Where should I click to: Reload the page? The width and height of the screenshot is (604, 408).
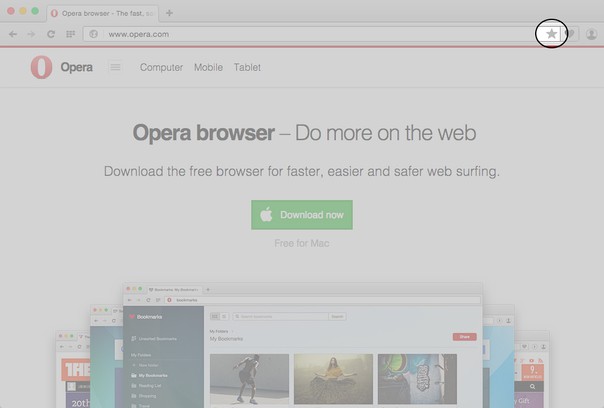51,34
